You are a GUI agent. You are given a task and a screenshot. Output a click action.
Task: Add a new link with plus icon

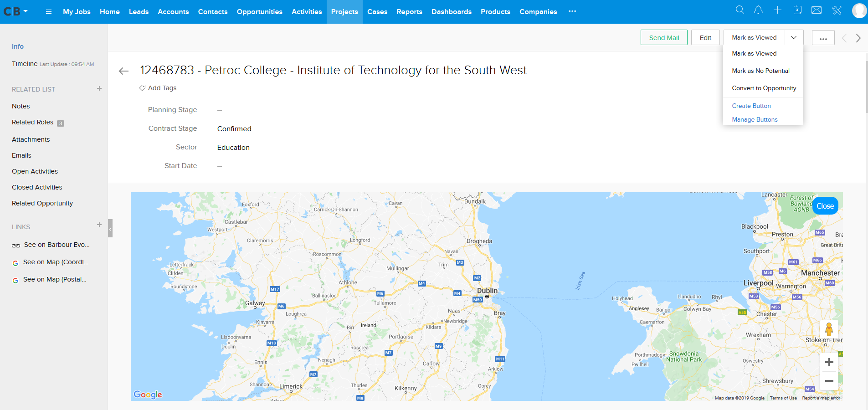99,225
